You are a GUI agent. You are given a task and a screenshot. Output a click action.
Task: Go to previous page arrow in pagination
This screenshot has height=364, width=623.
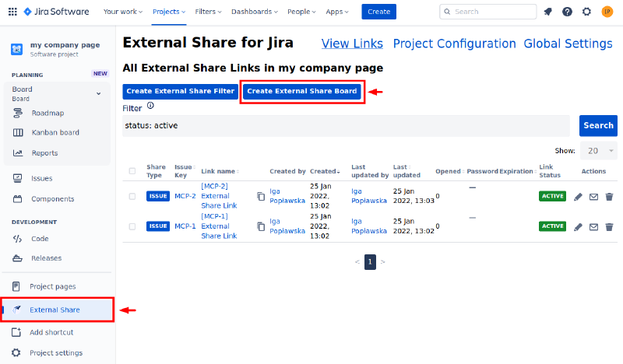357,262
